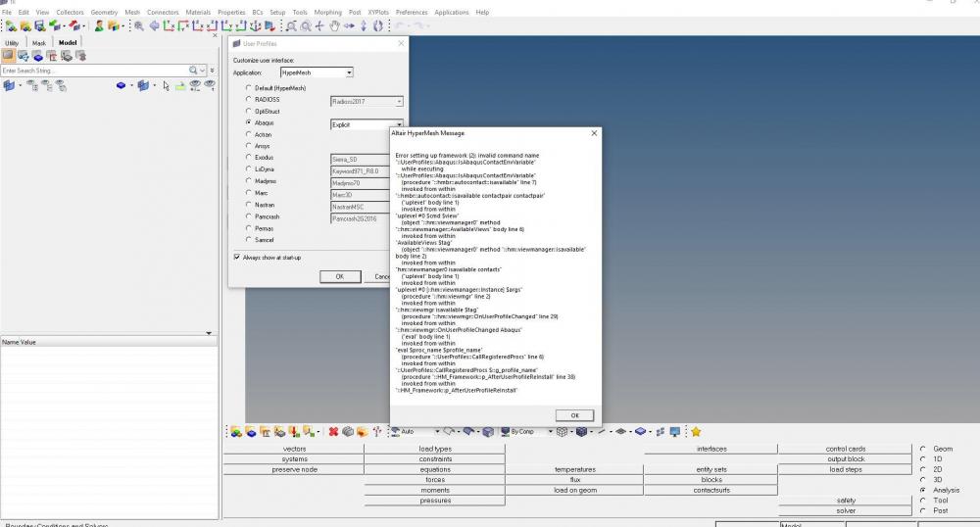Open the constraints panel button
This screenshot has height=527, width=980.
pos(435,459)
